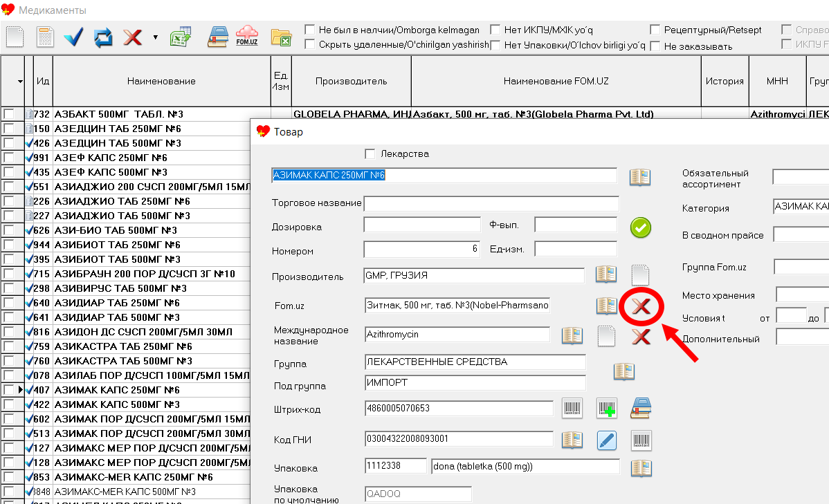
Task: Tick the Лекарства checkbox in Товар dialog
Action: 370,153
